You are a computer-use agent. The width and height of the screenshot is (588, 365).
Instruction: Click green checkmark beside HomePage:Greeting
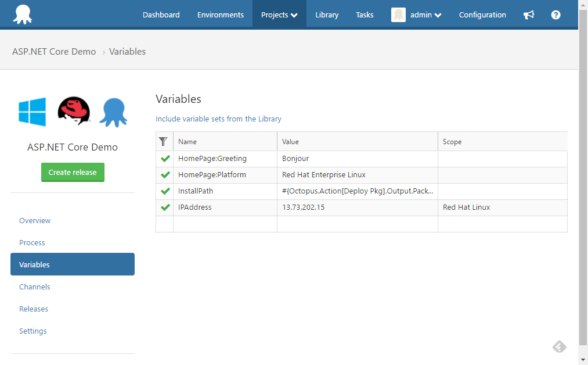coord(165,159)
